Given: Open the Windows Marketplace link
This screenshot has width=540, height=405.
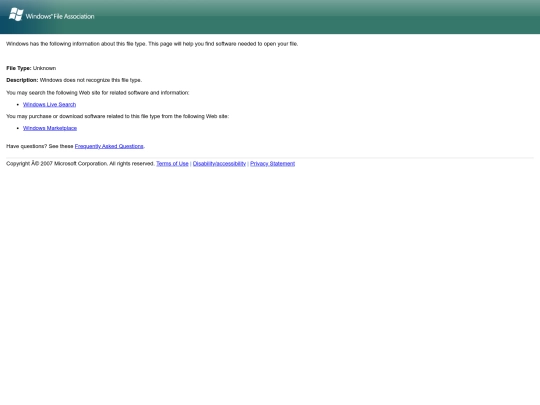Looking at the screenshot, I should pos(50,128).
